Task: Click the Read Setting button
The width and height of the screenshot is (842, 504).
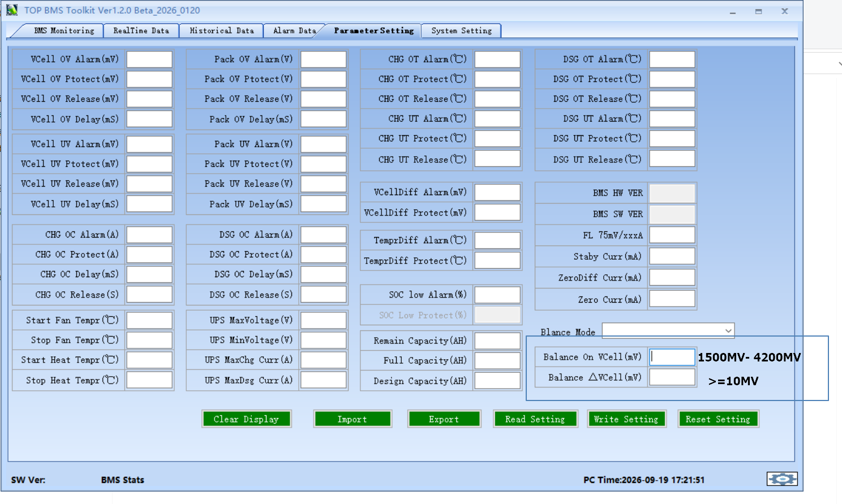Action: [535, 419]
